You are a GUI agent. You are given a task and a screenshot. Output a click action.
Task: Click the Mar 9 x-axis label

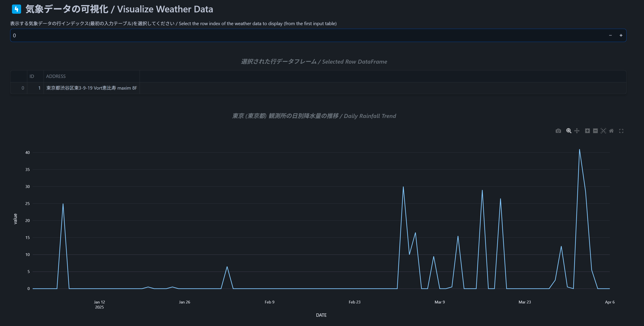[440, 302]
